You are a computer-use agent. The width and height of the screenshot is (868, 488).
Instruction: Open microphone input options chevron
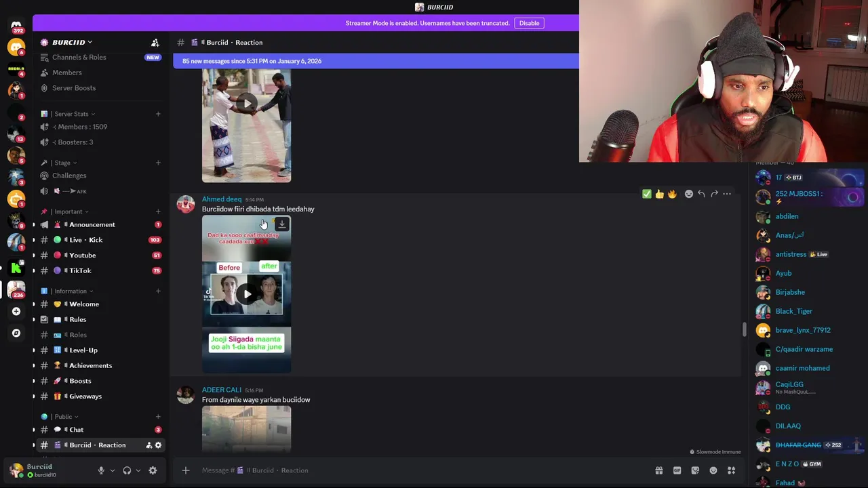(113, 470)
